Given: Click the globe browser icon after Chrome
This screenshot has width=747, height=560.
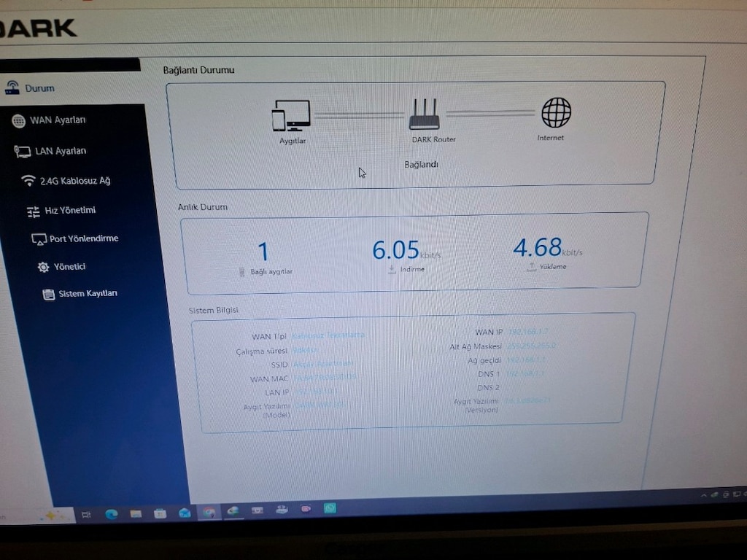Looking at the screenshot, I should tap(233, 511).
